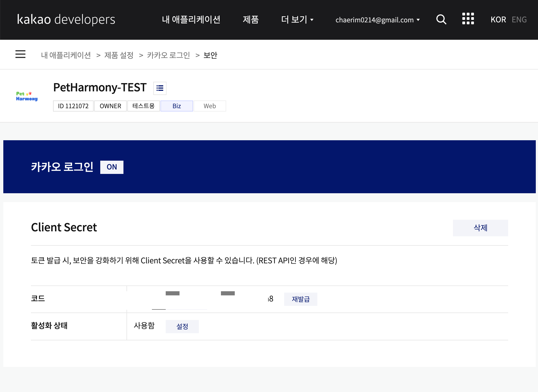Go to 제품 설정 breadcrumb
This screenshot has height=392, width=538.
coord(119,55)
